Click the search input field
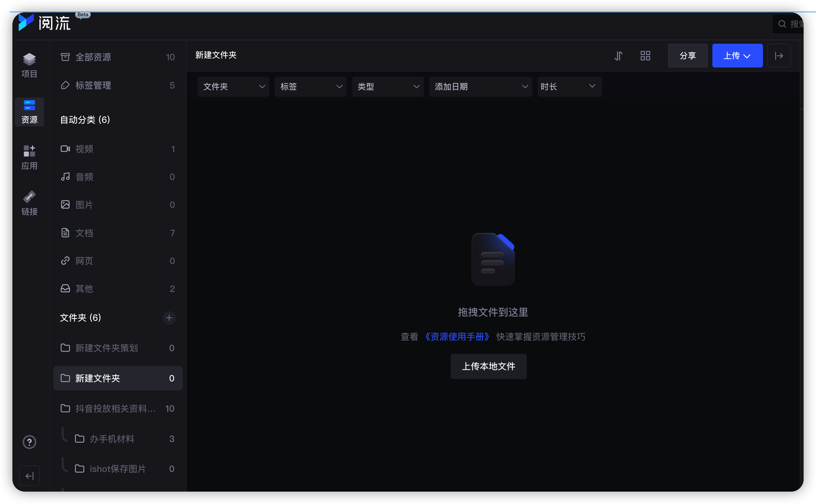This screenshot has width=816, height=504. point(788,24)
